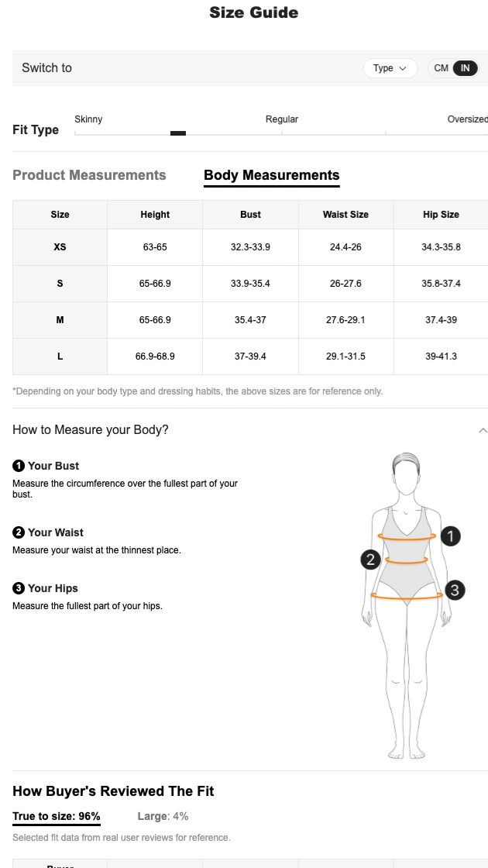The width and height of the screenshot is (488, 868).
Task: Click hips marker number 3 on figure
Action: [455, 590]
